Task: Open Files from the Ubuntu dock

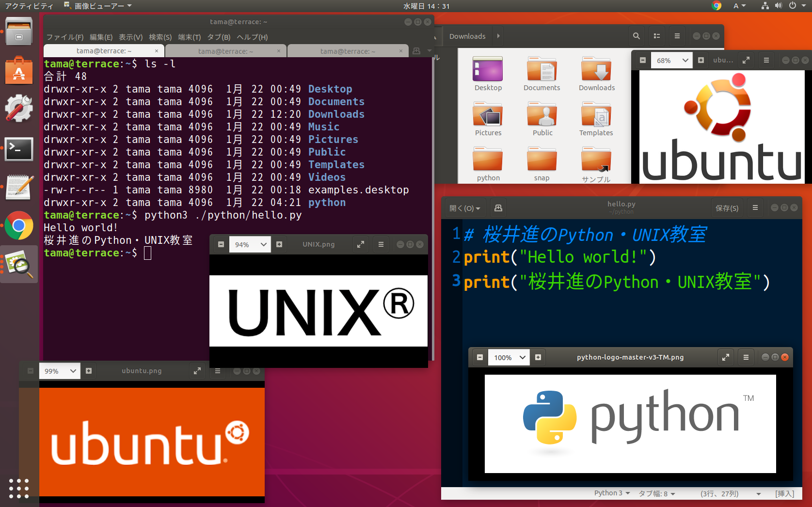Action: [19, 32]
